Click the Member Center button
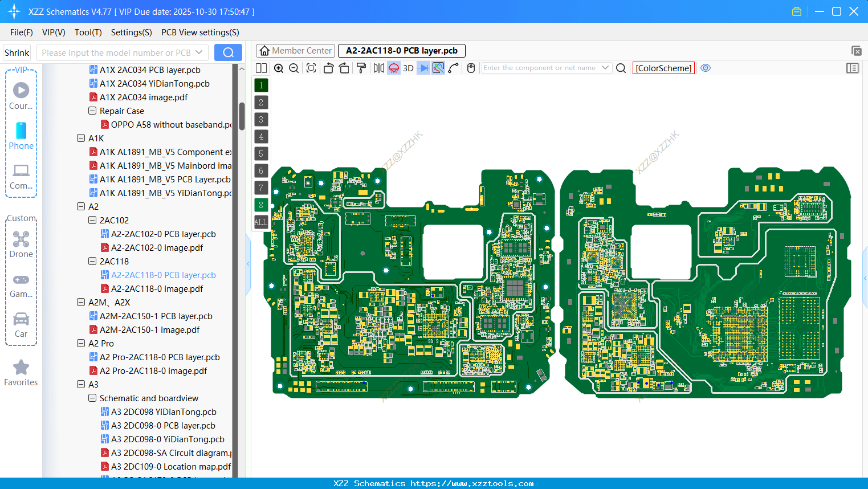 [x=295, y=51]
